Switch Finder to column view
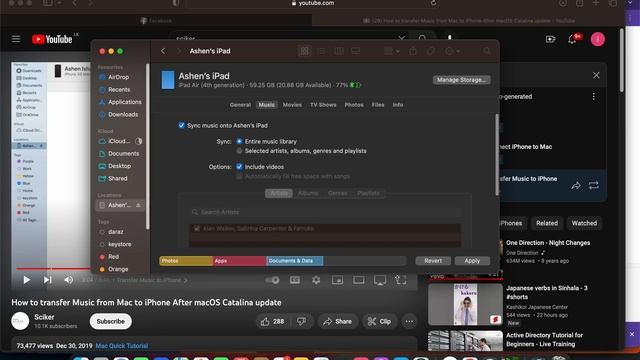The image size is (640, 360). point(339,51)
